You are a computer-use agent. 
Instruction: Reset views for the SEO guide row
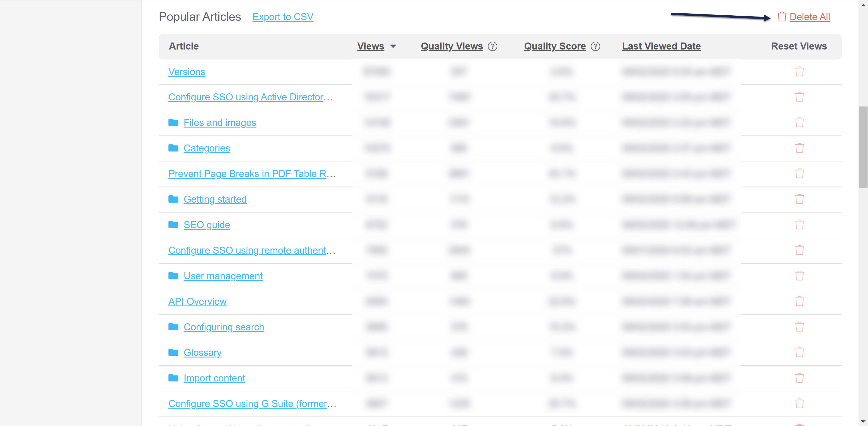click(x=799, y=225)
